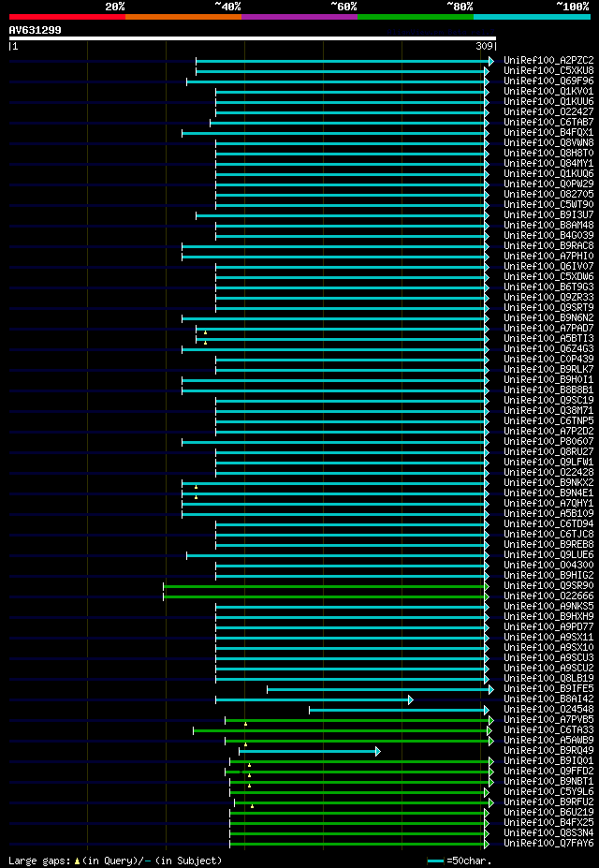
Task: Click the yellow gap marker under B9N4E1 bar
Action: coord(196,497)
